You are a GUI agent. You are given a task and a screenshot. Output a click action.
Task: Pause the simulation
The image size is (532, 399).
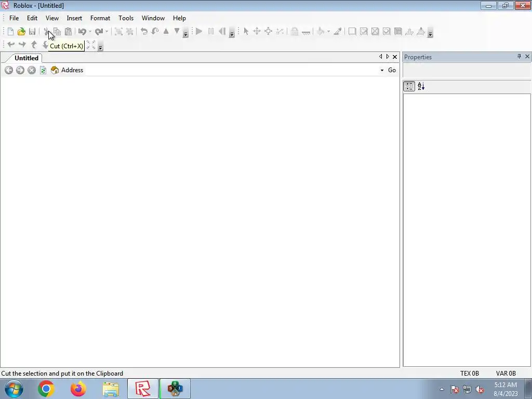click(x=211, y=32)
